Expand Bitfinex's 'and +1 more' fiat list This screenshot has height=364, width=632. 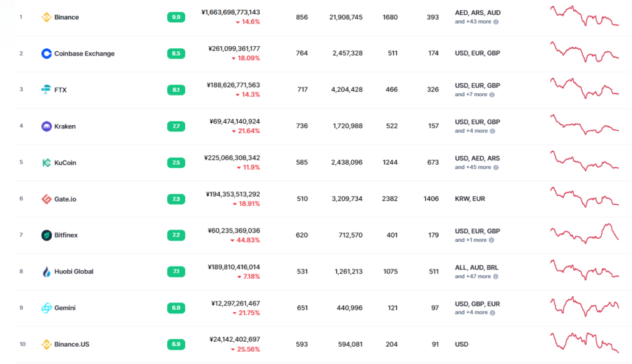(x=471, y=240)
